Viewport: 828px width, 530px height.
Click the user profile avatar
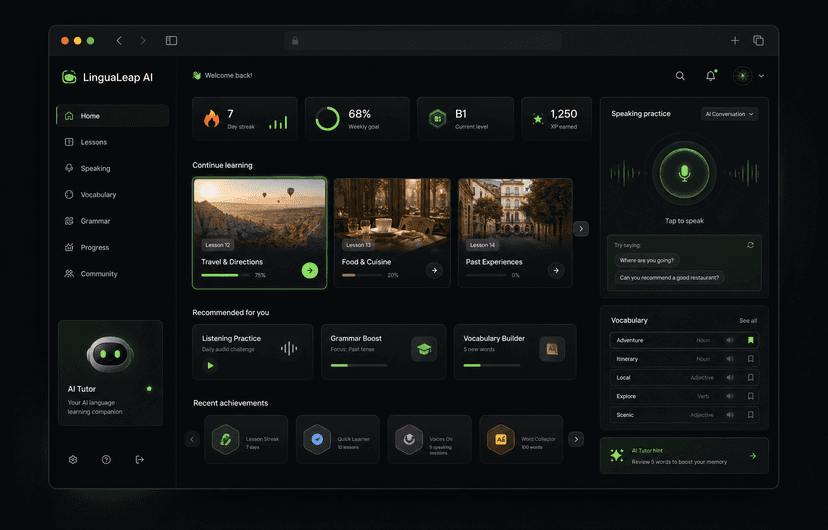(x=742, y=76)
